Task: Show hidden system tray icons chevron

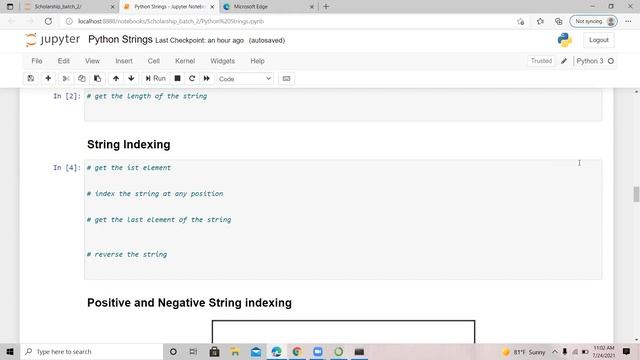Action: pyautogui.click(x=555, y=351)
